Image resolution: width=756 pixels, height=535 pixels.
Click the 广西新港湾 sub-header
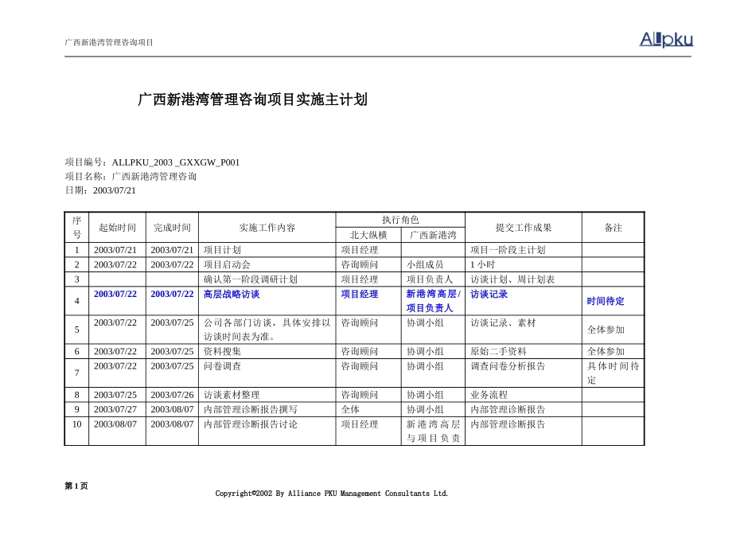tap(433, 235)
